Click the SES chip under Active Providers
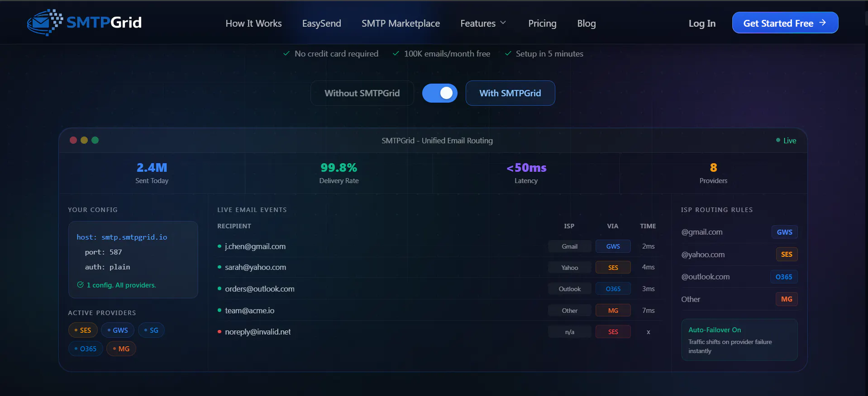 point(83,330)
